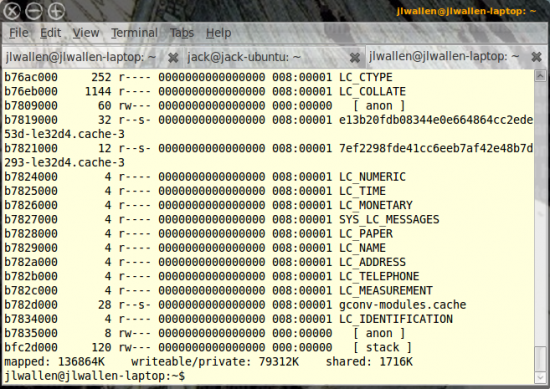Open the File menu

click(x=19, y=33)
